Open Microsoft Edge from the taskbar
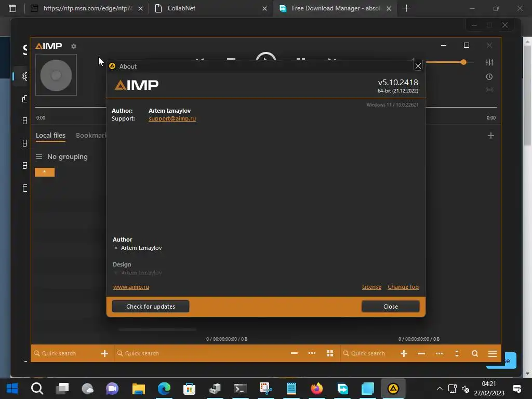This screenshot has width=532, height=399. coord(164,389)
